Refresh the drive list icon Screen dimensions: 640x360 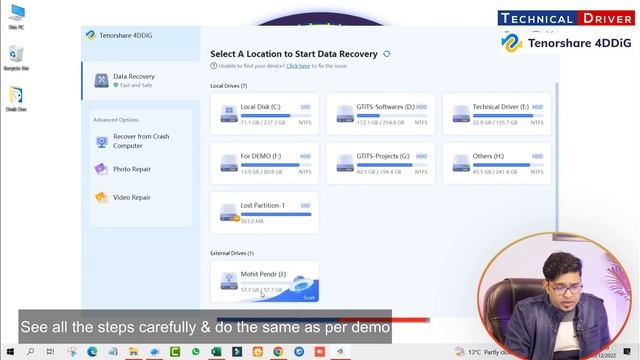387,53
